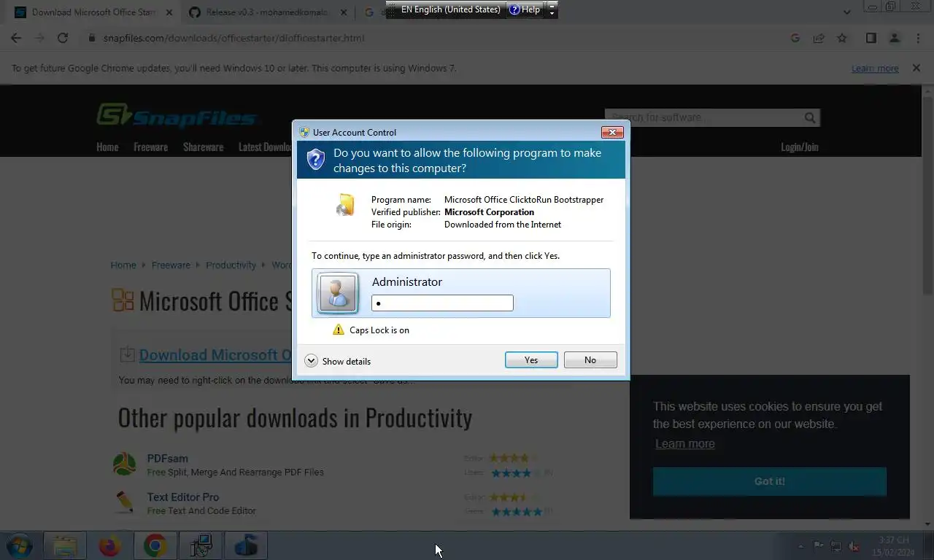Screen dimensions: 934x560
Task: Open the PDFsam download entry
Action: coord(167,459)
